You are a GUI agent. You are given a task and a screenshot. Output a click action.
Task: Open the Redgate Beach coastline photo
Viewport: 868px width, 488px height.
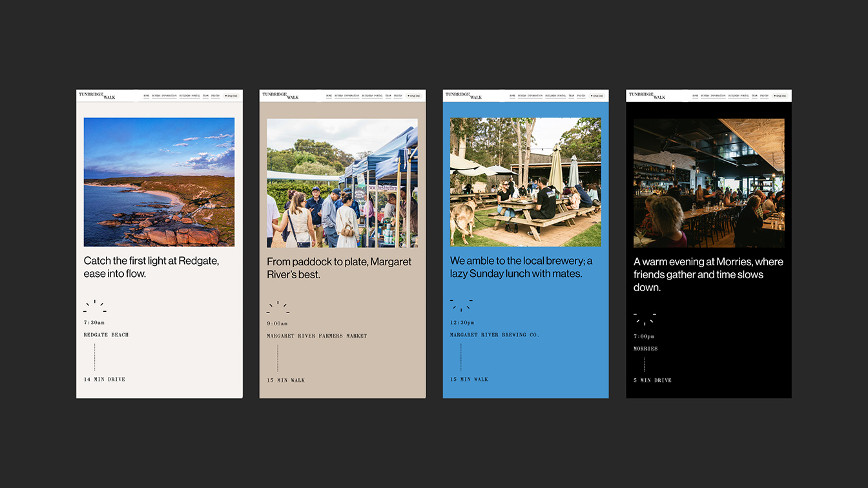click(159, 182)
